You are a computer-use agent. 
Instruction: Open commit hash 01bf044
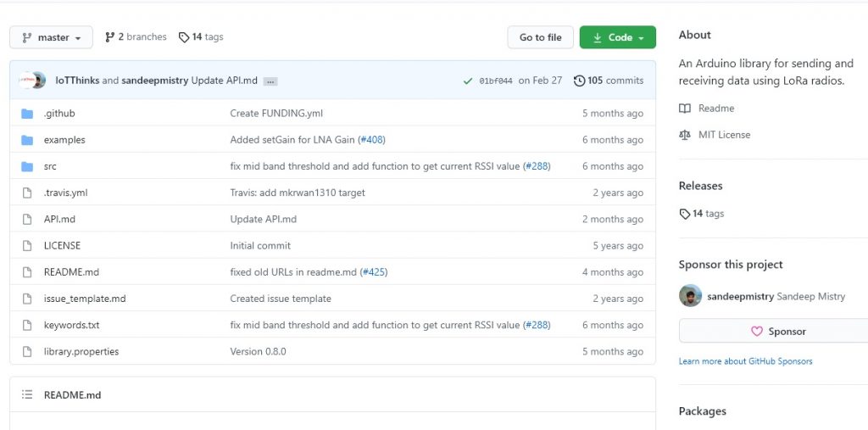click(495, 81)
